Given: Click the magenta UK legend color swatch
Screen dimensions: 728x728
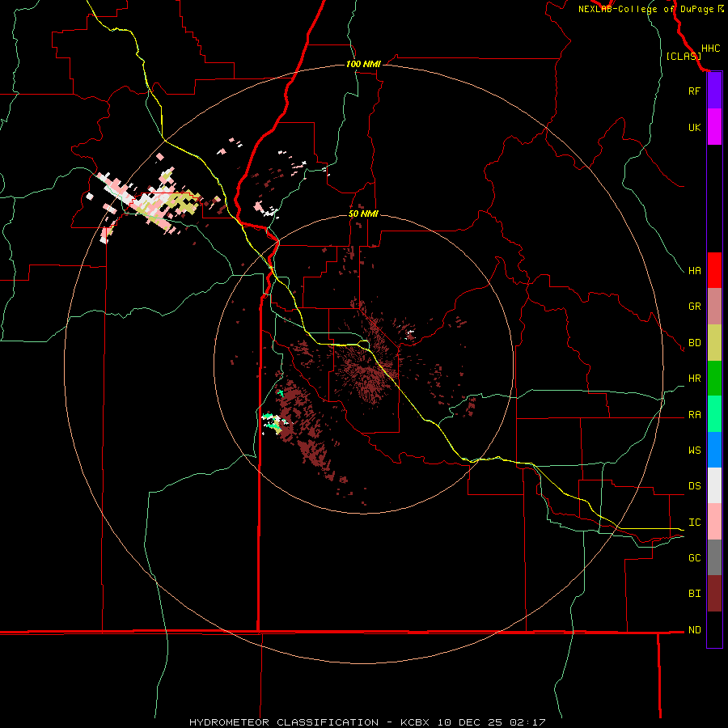Looking at the screenshot, I should click(x=714, y=127).
